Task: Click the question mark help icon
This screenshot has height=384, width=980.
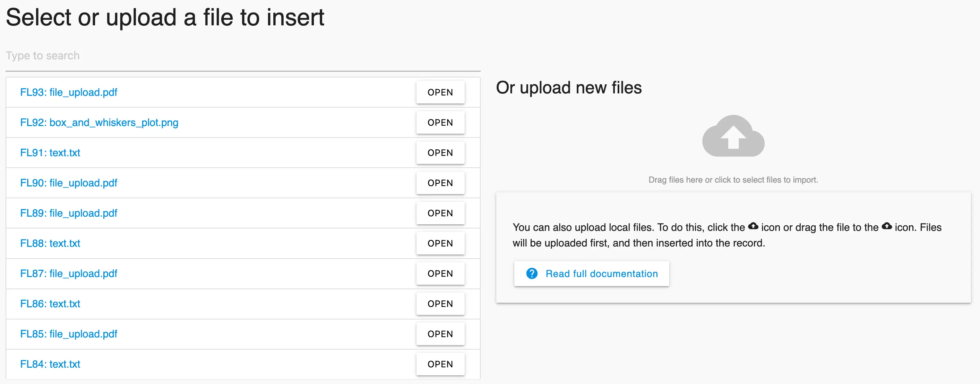Action: tap(532, 274)
